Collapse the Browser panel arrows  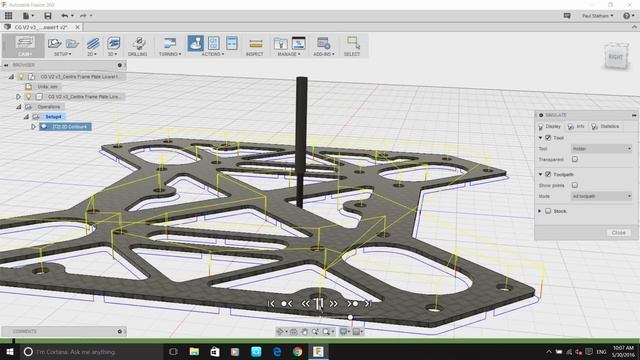6,65
